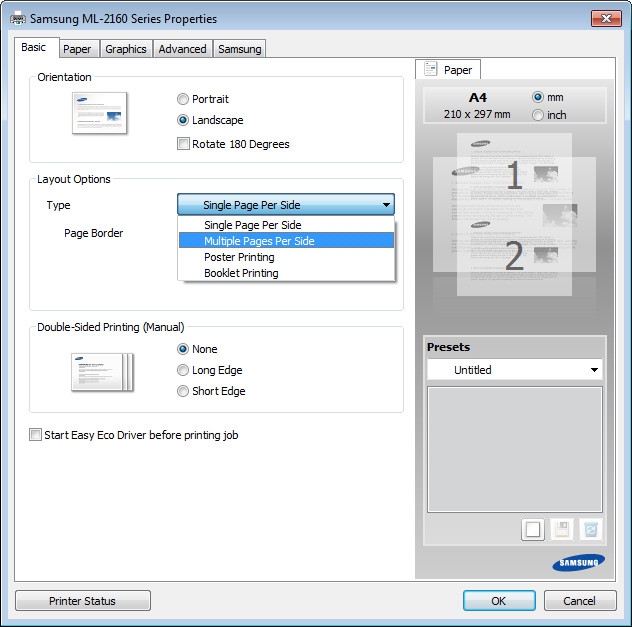Switch to the Samsung tab
Screen dimensions: 632x627
coord(240,49)
